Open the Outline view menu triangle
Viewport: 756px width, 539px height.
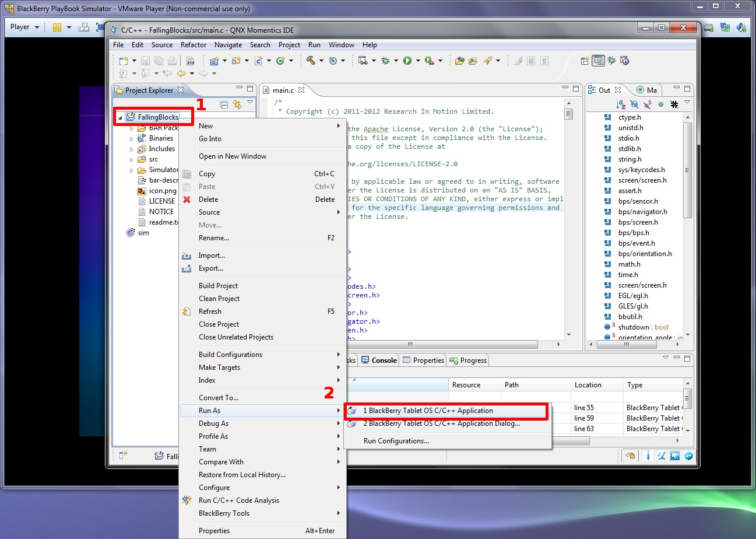tap(687, 102)
